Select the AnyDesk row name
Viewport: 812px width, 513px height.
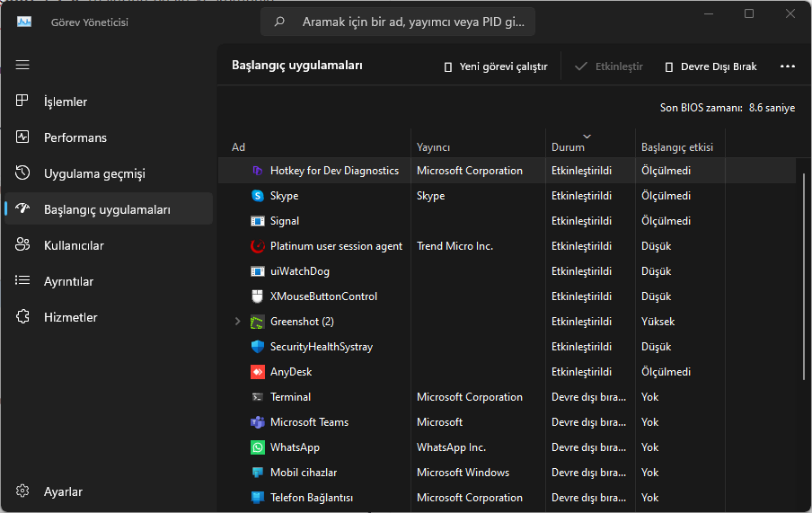coord(291,372)
